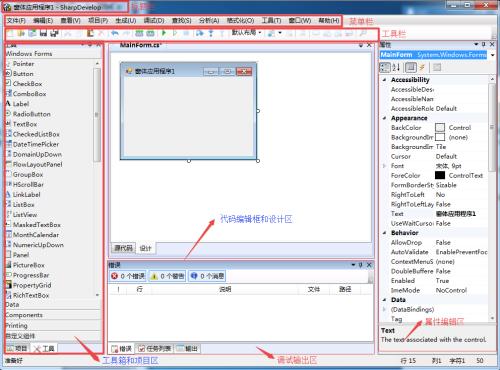
Task: Click the Run without debugger outline icon
Action: (x=175, y=33)
